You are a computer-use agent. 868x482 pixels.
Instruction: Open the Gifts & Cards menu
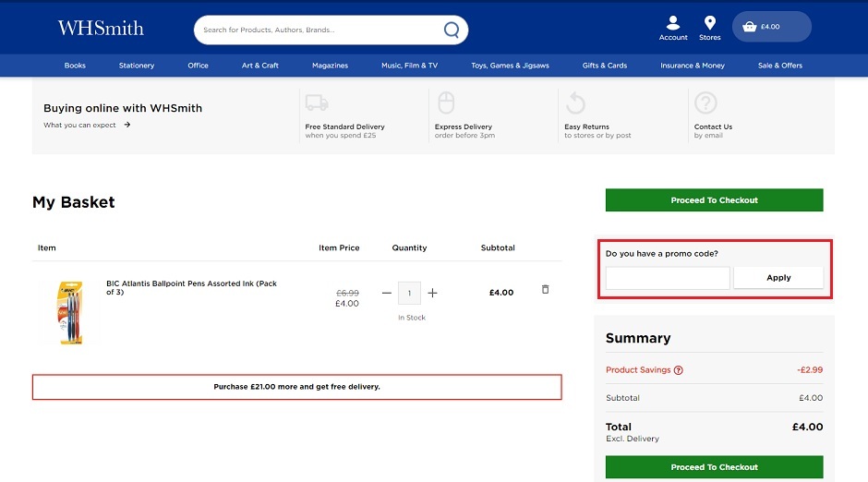click(605, 66)
